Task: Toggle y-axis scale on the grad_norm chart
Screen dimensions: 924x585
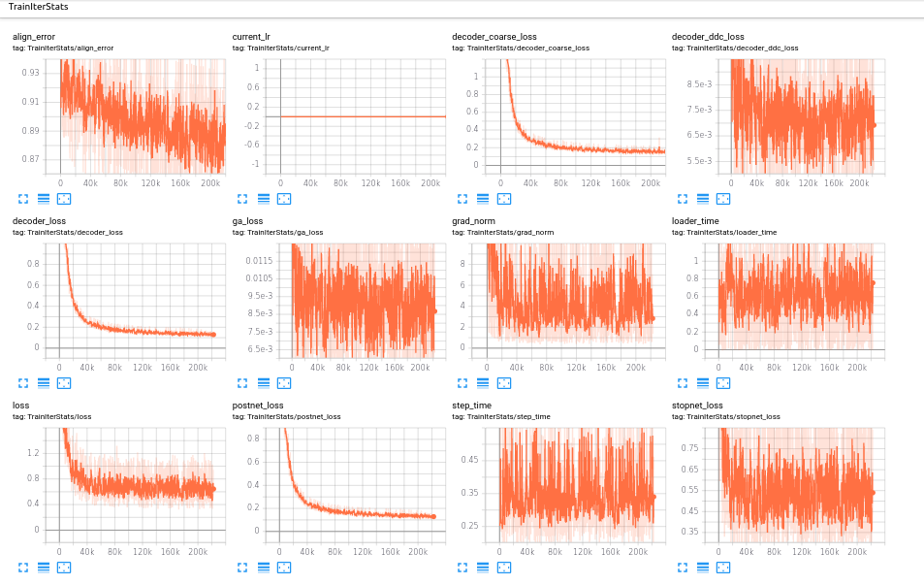Action: pos(482,382)
